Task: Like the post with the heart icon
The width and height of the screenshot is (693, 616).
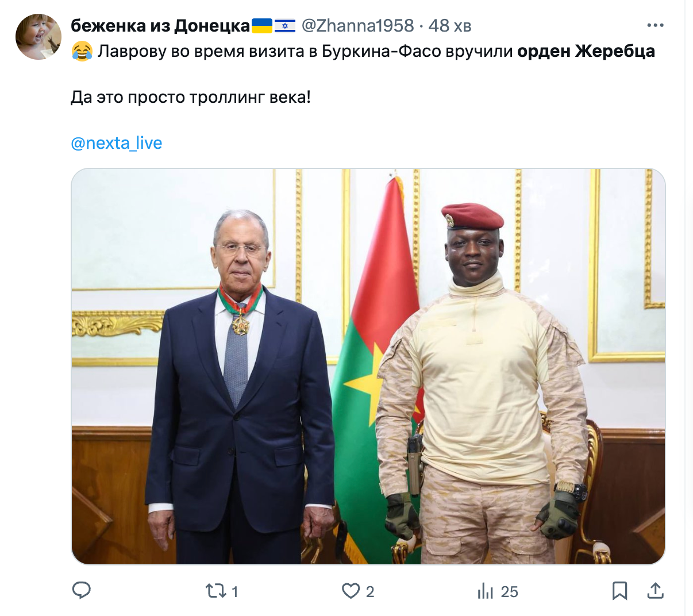Action: click(351, 591)
